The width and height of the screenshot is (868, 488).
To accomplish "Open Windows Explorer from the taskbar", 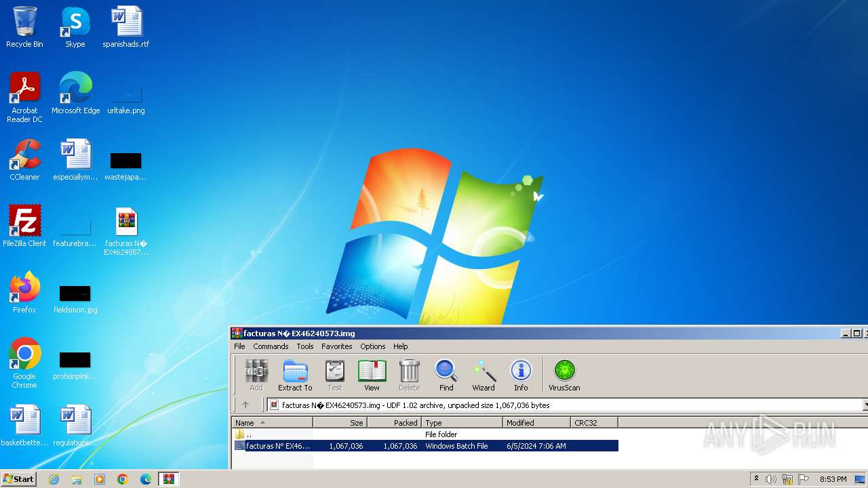I will (x=77, y=479).
